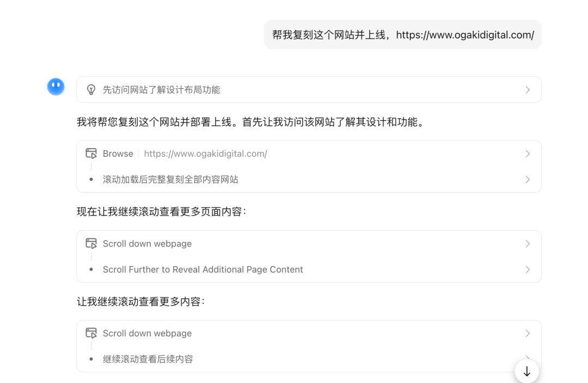
Task: Click browser icon on second Scroll down card
Action: click(x=92, y=333)
